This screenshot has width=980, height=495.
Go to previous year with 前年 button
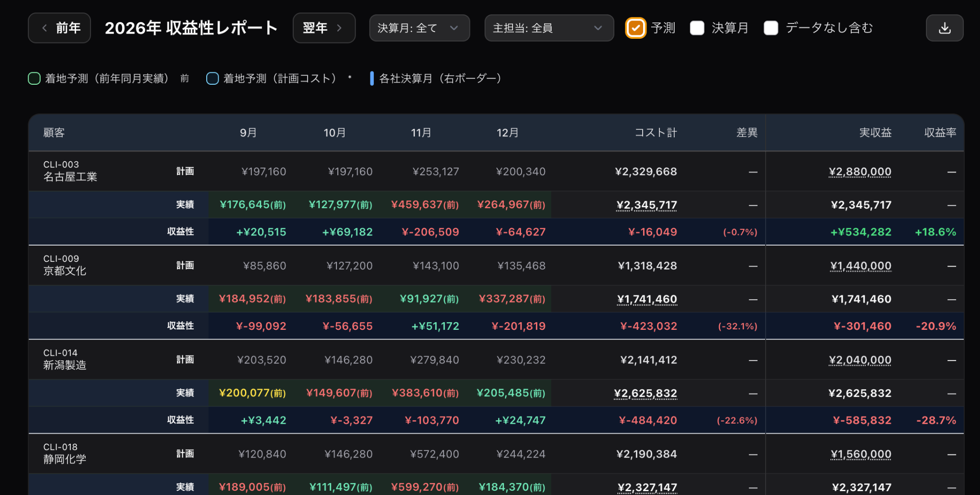click(x=59, y=28)
